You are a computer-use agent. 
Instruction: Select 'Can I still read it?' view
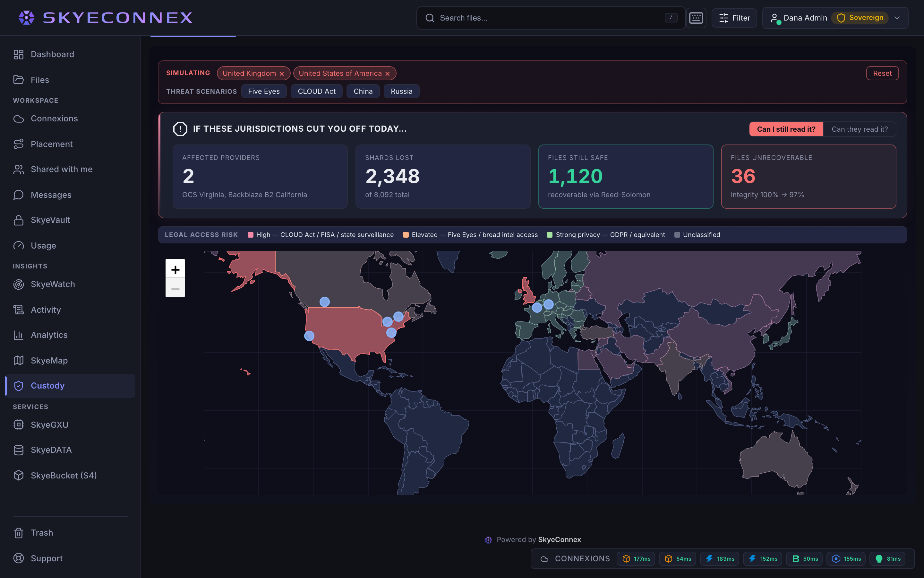point(786,129)
